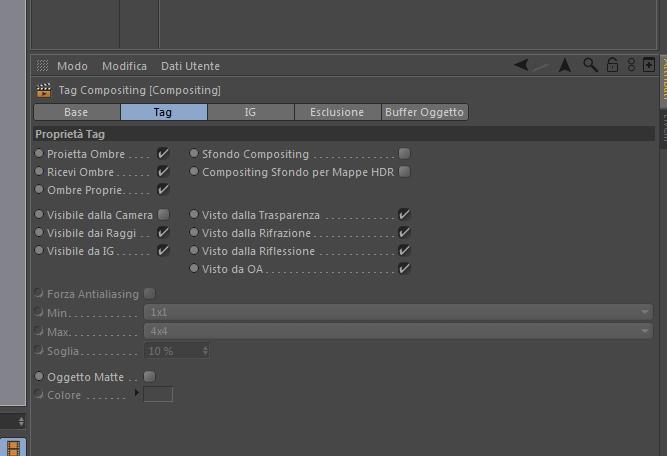Open the Buffer Oggetto tab
Screen dimensions: 667x456
pyautogui.click(x=425, y=112)
